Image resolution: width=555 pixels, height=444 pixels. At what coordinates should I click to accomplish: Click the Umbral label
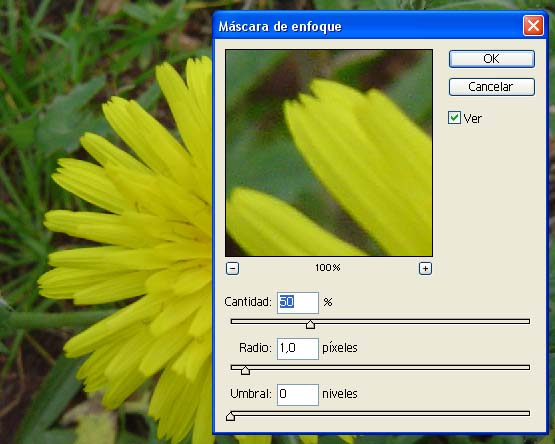point(251,394)
